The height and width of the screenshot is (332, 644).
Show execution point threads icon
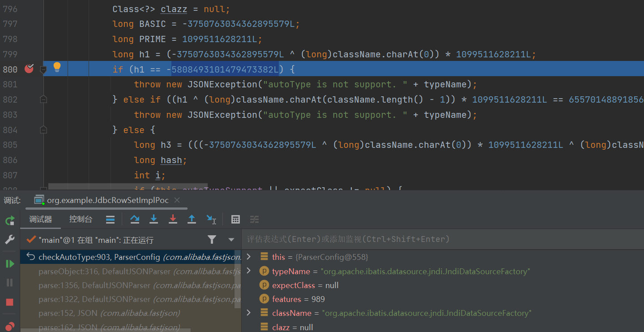tap(110, 220)
